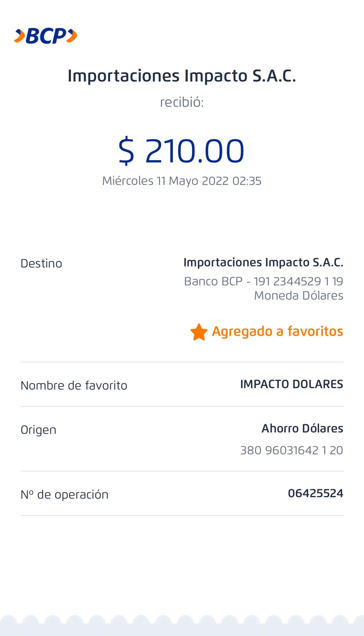Tap the Moneda Dólares text

click(x=298, y=295)
